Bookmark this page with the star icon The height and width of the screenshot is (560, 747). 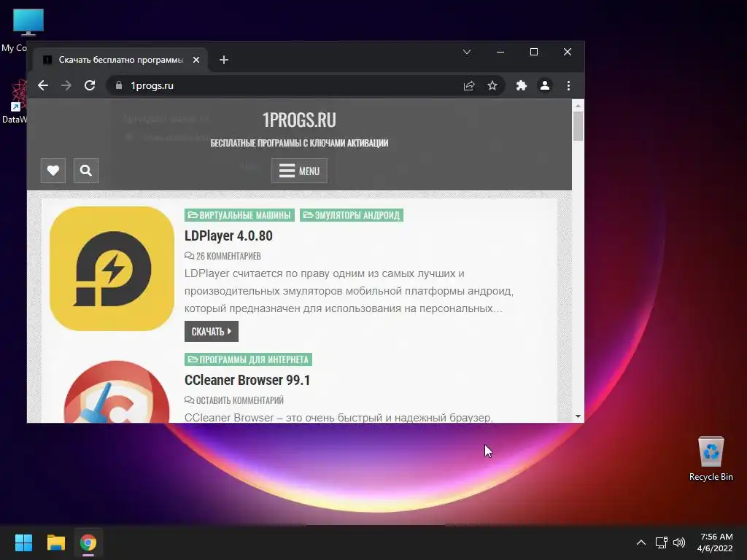(492, 86)
